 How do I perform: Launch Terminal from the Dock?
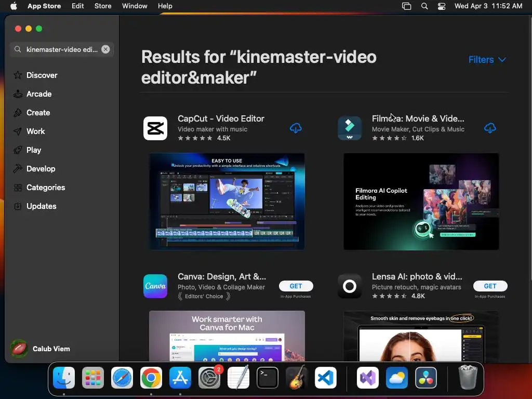pyautogui.click(x=268, y=378)
